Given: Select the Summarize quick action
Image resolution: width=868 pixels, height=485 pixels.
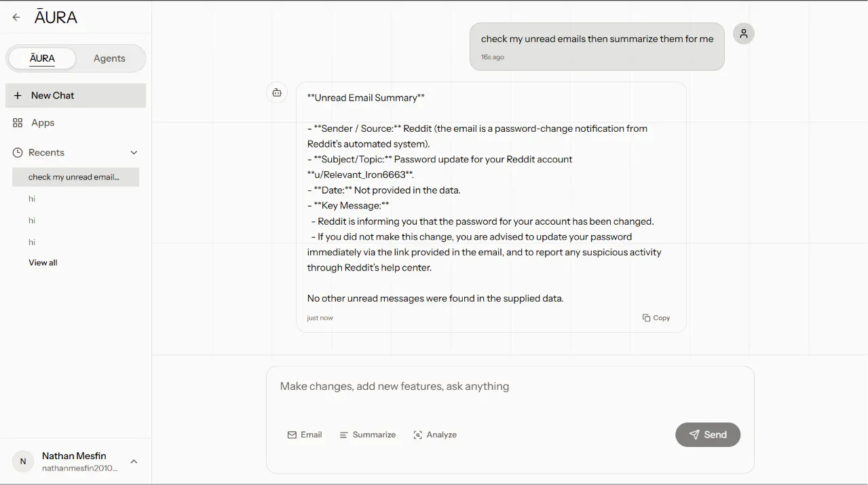Looking at the screenshot, I should pos(368,435).
